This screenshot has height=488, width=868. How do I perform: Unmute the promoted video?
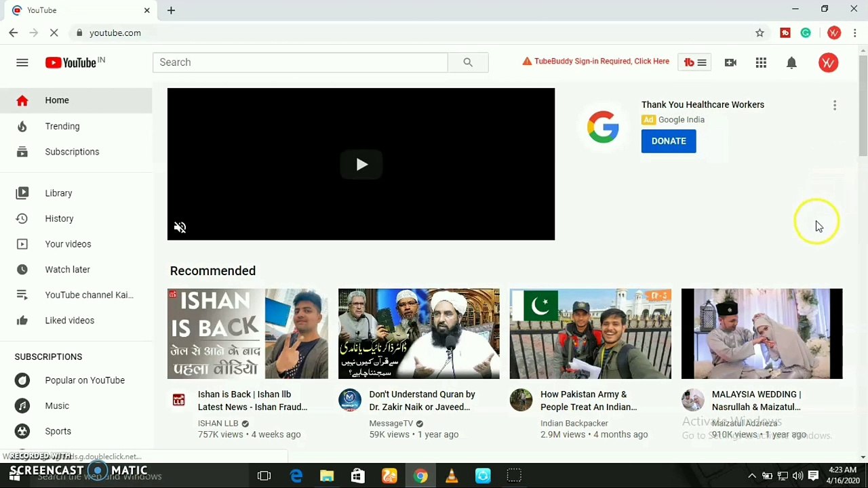(180, 227)
